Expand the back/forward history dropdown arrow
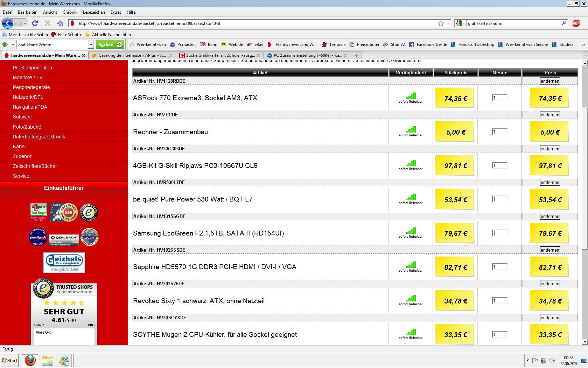 (25, 23)
